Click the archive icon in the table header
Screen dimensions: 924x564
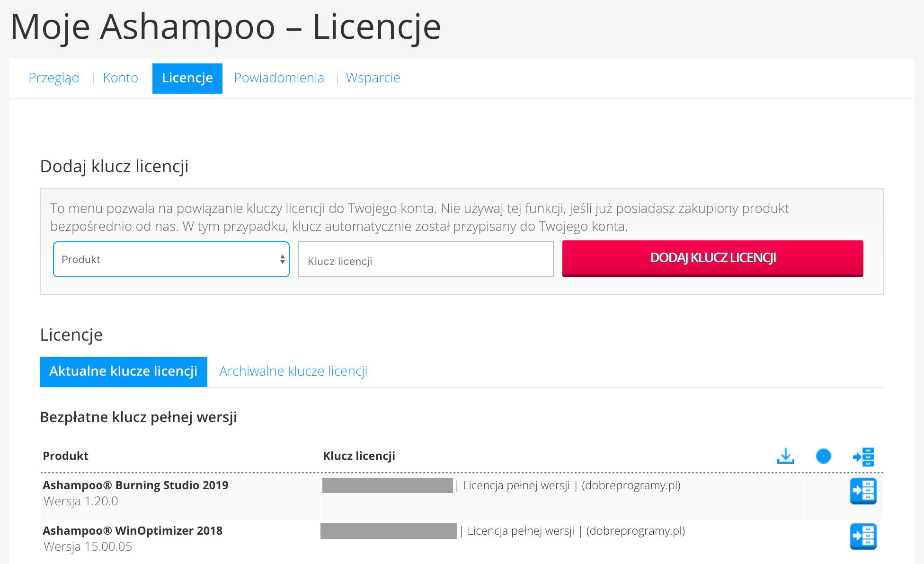(x=863, y=457)
